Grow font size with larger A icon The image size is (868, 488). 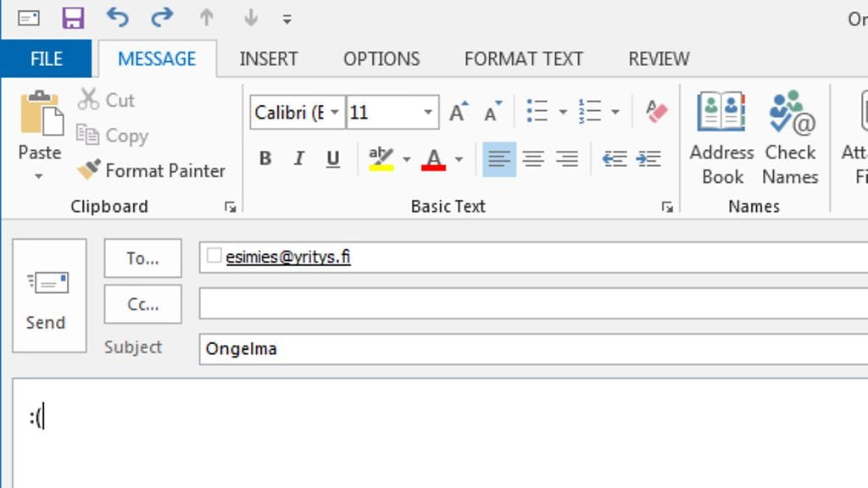click(x=458, y=112)
